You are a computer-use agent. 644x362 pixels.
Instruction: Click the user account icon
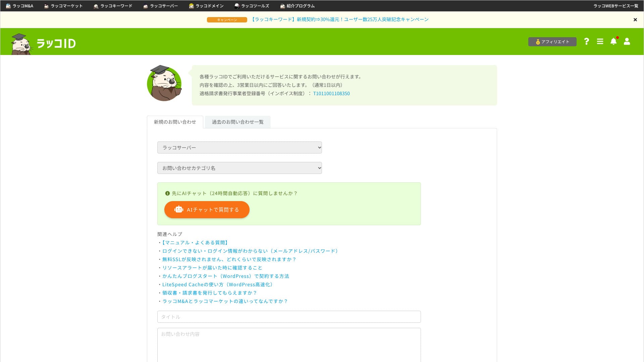pos(627,41)
